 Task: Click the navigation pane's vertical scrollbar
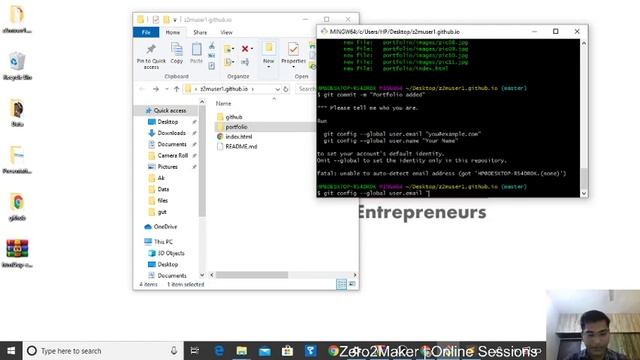[202, 161]
